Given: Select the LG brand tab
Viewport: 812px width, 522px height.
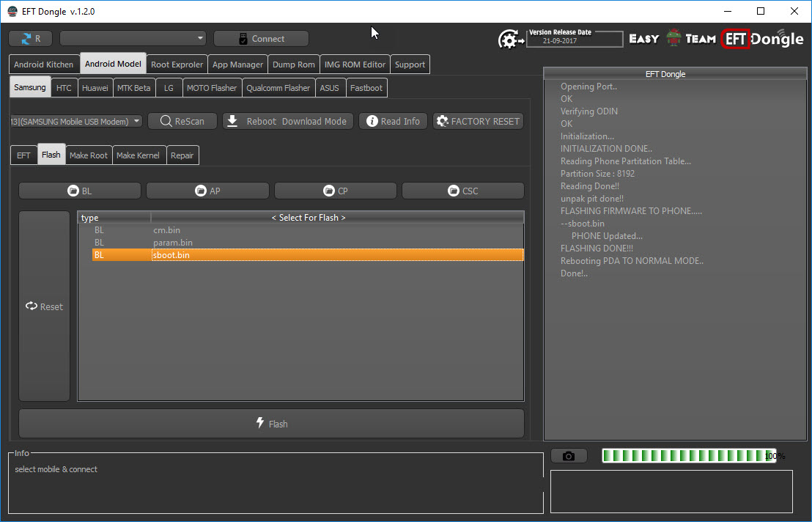Looking at the screenshot, I should 169,87.
